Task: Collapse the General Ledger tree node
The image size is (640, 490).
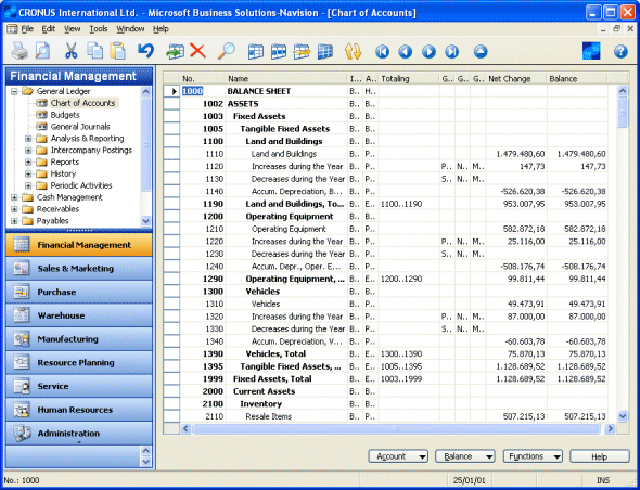Action: click(x=14, y=91)
